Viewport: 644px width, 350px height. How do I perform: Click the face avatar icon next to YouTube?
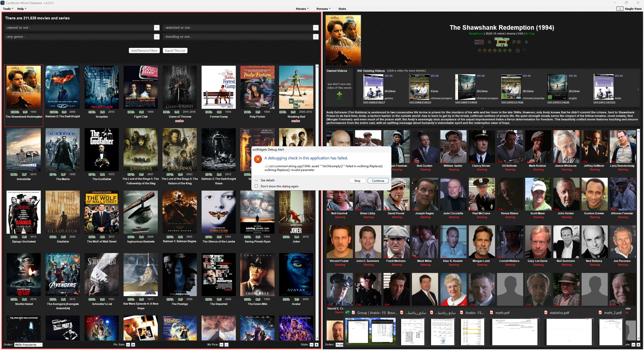pos(489,42)
